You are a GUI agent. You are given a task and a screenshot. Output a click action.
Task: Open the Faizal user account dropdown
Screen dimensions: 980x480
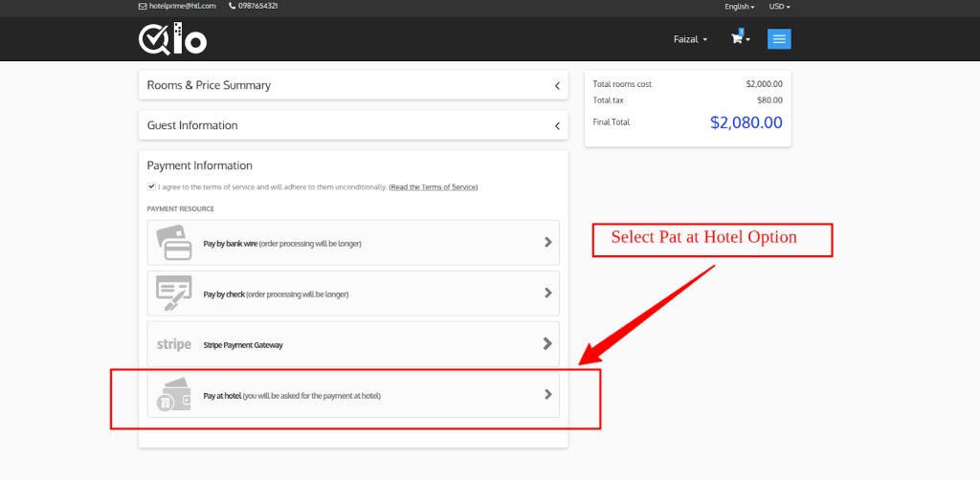click(x=690, y=39)
